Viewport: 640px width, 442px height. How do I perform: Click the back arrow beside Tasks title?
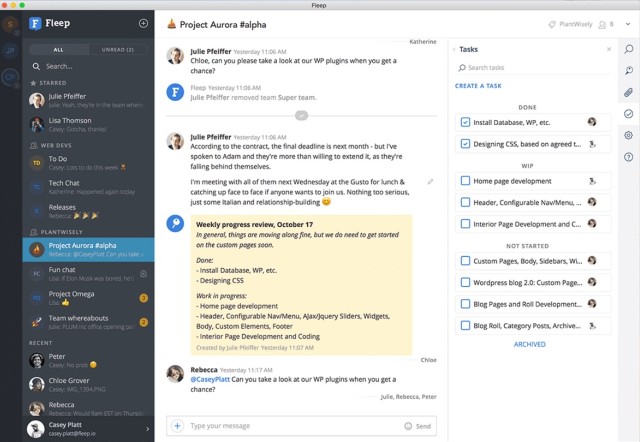(454, 50)
